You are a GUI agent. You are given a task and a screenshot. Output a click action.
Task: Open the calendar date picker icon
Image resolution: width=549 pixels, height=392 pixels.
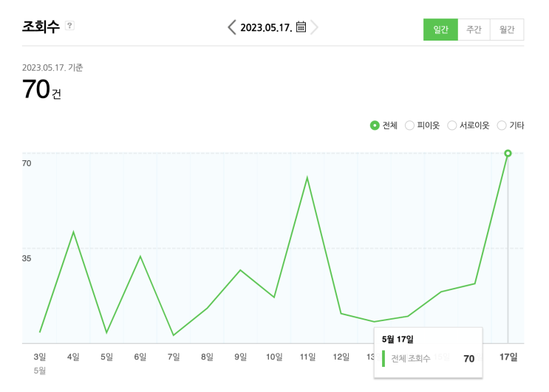(x=301, y=27)
